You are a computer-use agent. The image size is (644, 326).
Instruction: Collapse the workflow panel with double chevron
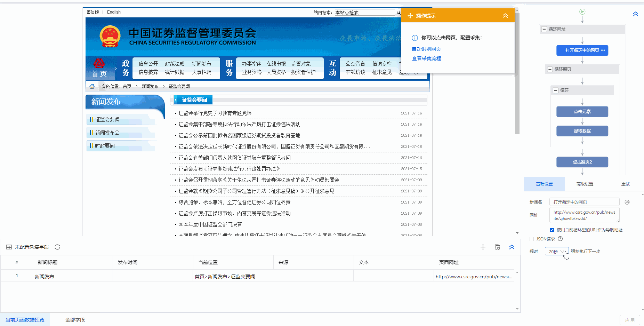(635, 14)
